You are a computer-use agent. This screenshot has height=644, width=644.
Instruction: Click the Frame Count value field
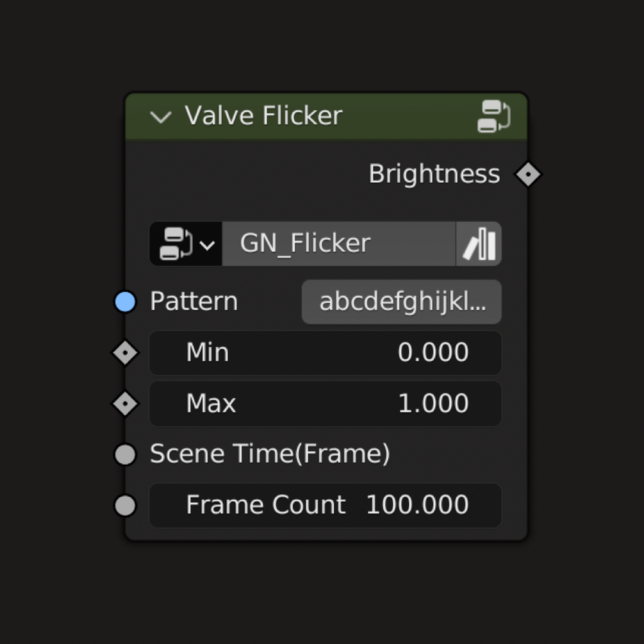tap(325, 506)
